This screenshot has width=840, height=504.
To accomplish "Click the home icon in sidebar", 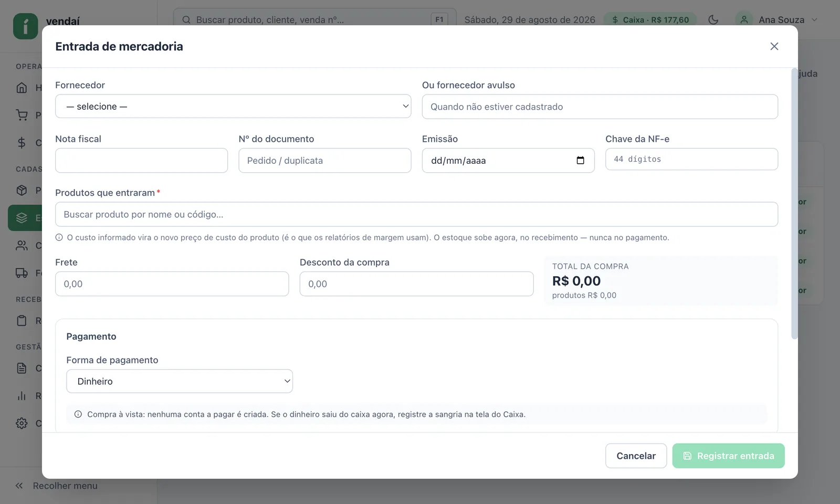I will (x=22, y=88).
